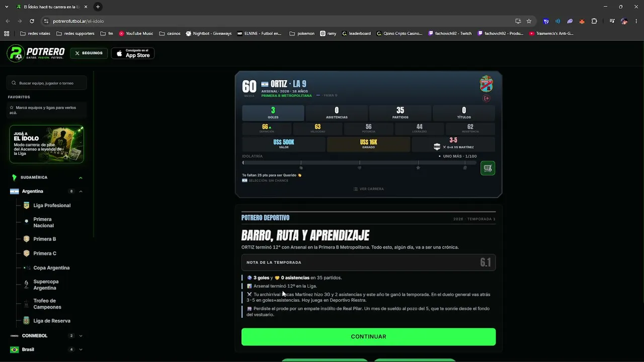Open a new browser tab
The width and height of the screenshot is (644, 362).
point(98,7)
